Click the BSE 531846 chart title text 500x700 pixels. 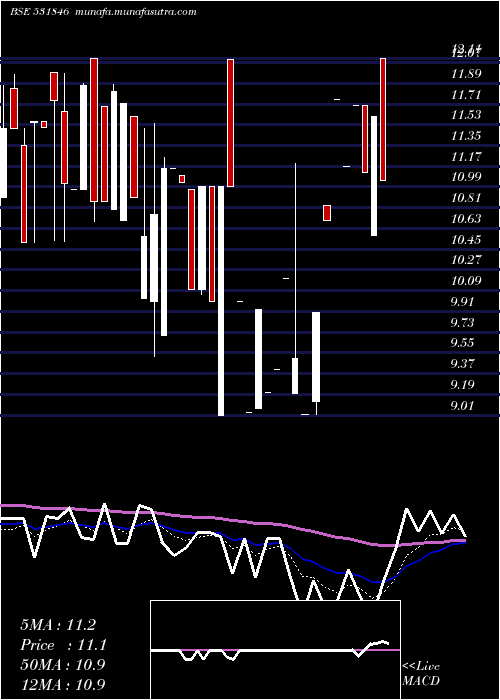pyautogui.click(x=39, y=12)
